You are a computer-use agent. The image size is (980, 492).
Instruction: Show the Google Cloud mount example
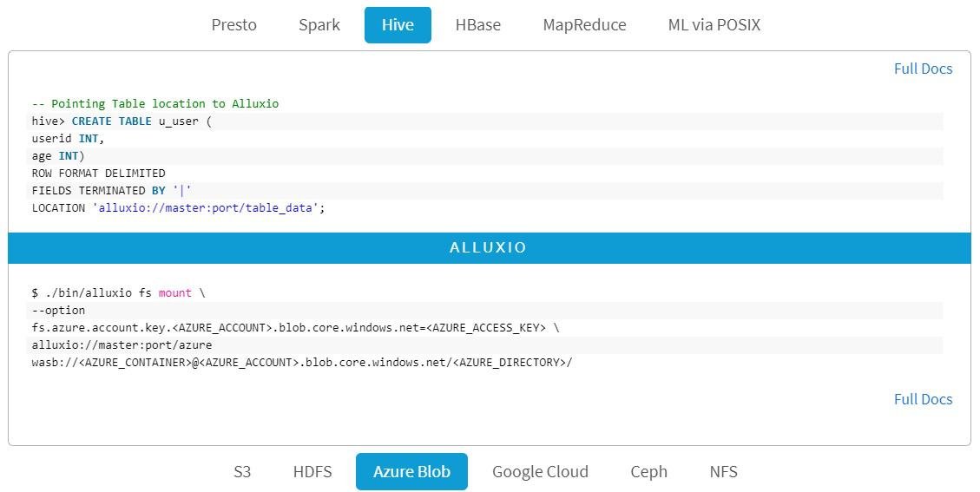coord(540,472)
